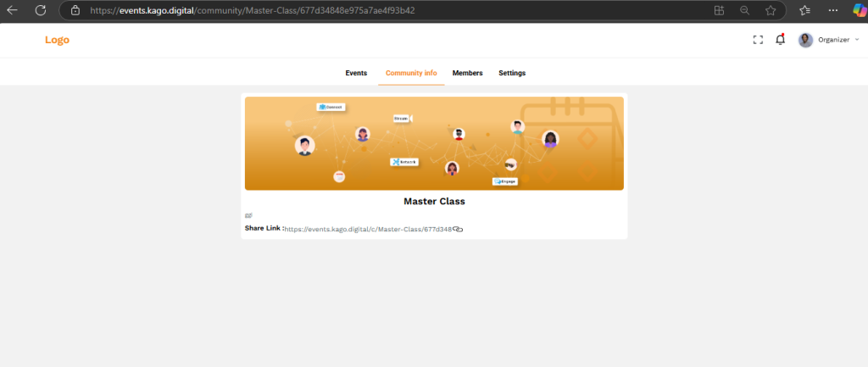Click the fullscreen toggle icon
This screenshot has height=367, width=868.
758,40
